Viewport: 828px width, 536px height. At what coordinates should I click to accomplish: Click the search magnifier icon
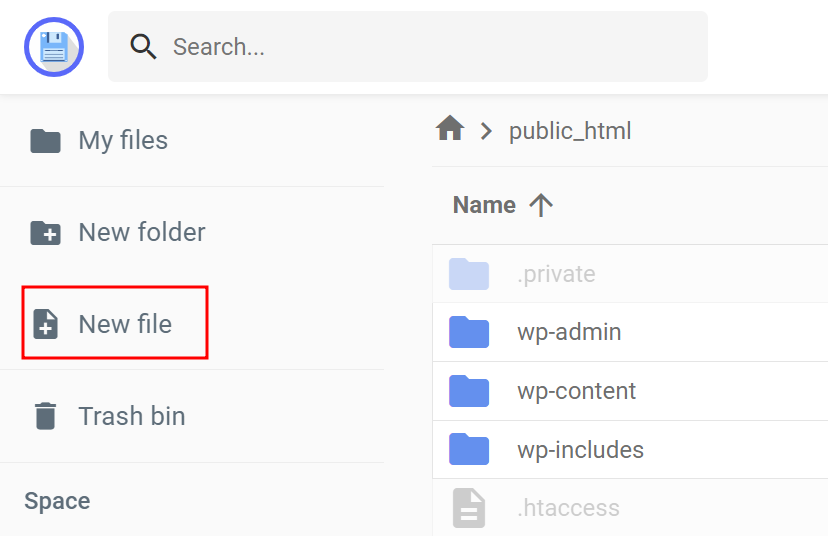coord(144,47)
